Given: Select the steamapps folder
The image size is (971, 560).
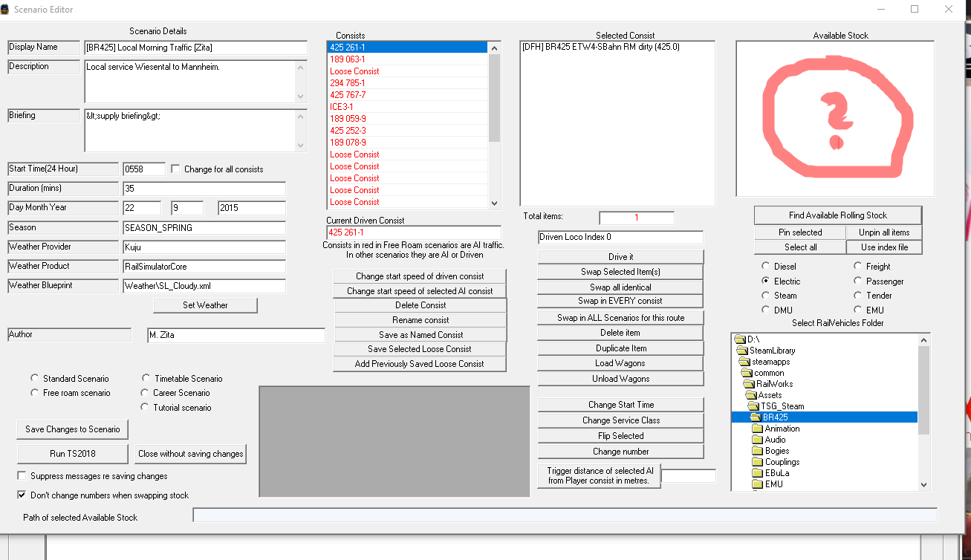Looking at the screenshot, I should pos(769,362).
